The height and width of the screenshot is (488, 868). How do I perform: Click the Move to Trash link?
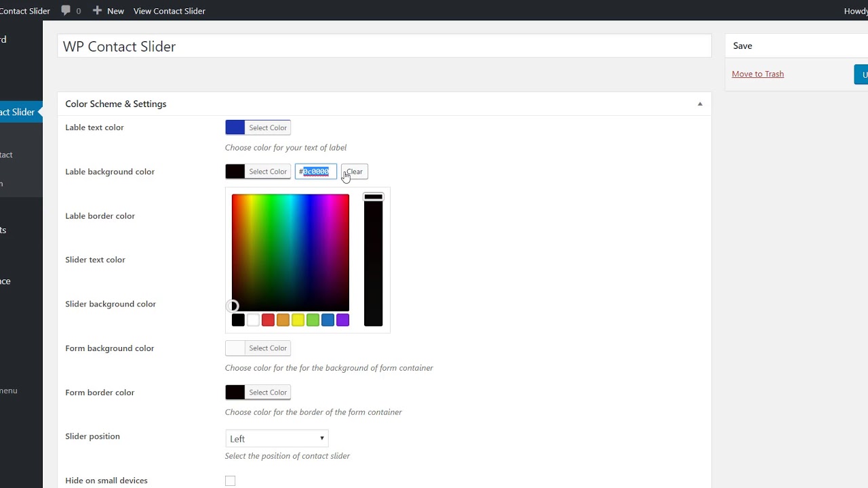coord(757,74)
